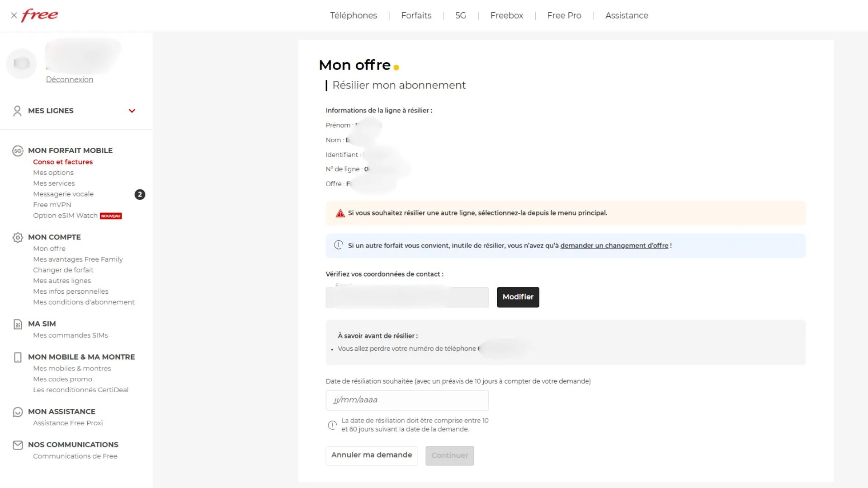Open the Téléphones menu
Viewport: 868px width, 488px height.
coord(354,15)
